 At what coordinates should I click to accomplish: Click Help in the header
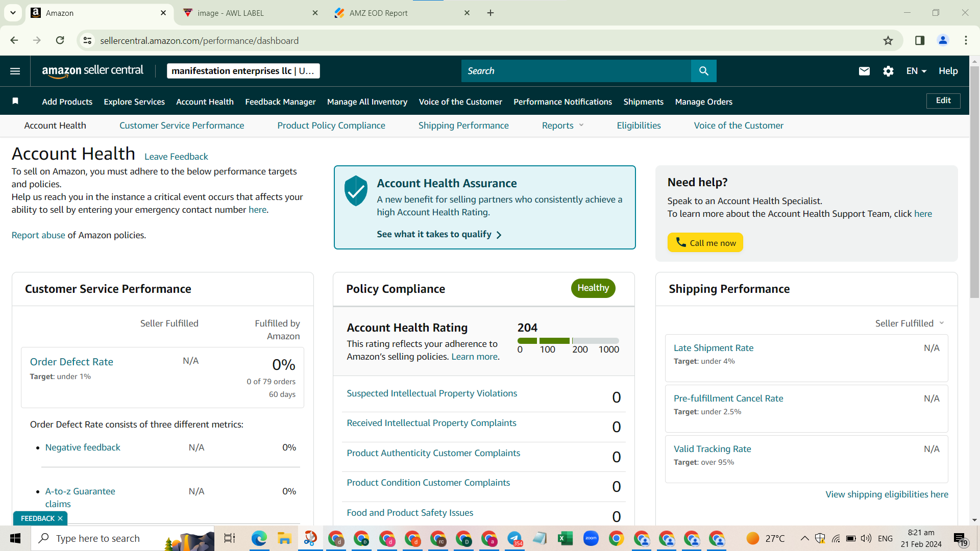[948, 71]
